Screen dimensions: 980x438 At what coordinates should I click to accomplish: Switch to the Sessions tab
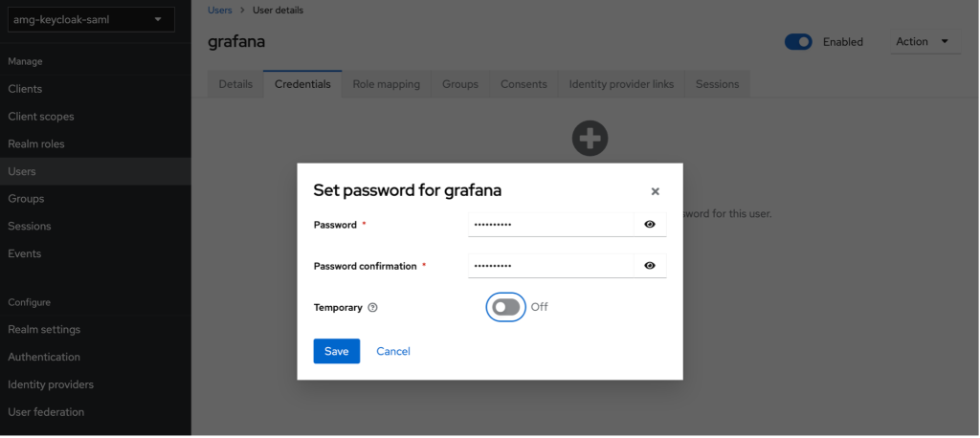coord(717,84)
